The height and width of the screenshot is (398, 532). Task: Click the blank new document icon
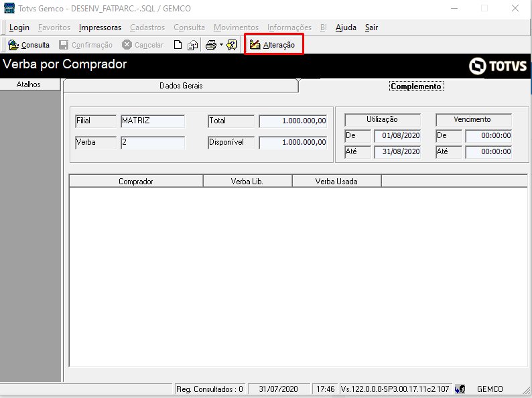pos(178,45)
